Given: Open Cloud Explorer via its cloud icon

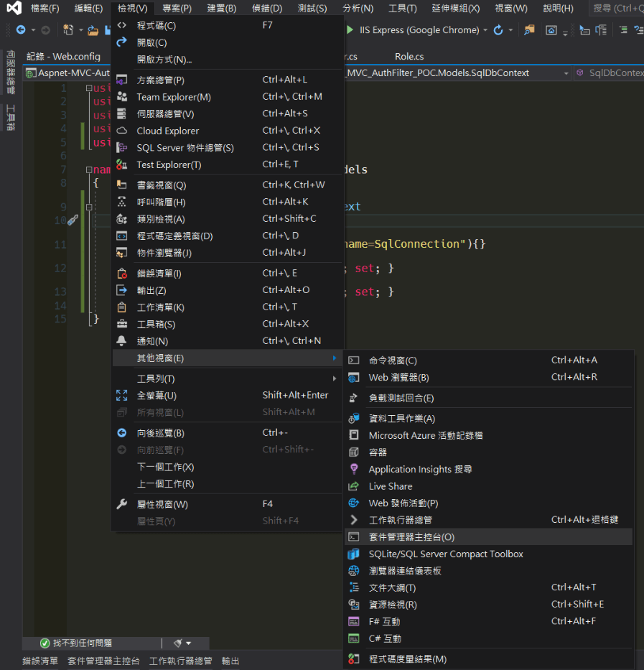Looking at the screenshot, I should point(122,131).
